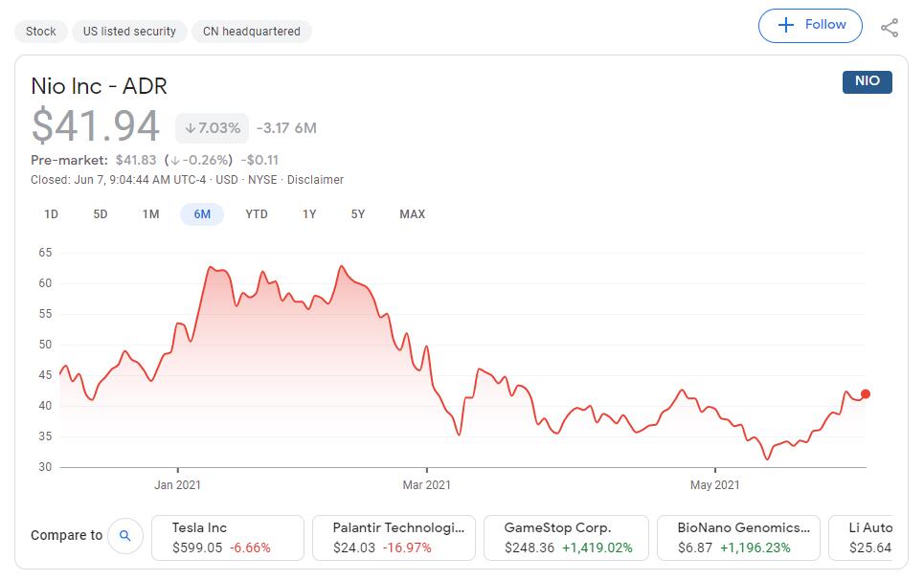Open the Palantir Technologies comparison card
Image resolution: width=924 pixels, height=581 pixels.
pos(394,538)
